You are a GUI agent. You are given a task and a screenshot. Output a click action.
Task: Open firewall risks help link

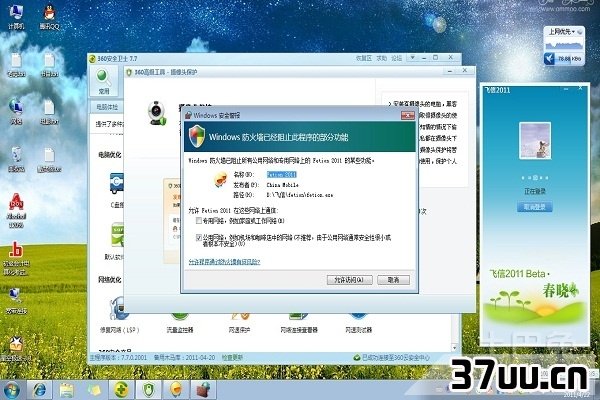pyautogui.click(x=224, y=262)
